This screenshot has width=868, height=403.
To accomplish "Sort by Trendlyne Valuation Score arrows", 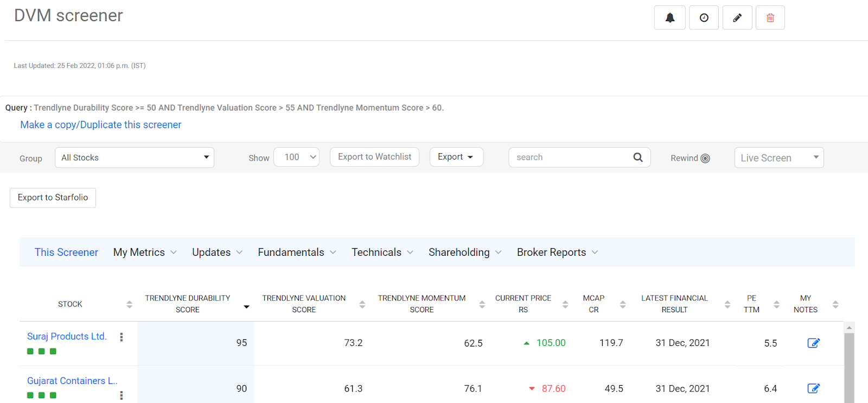I will [x=362, y=305].
